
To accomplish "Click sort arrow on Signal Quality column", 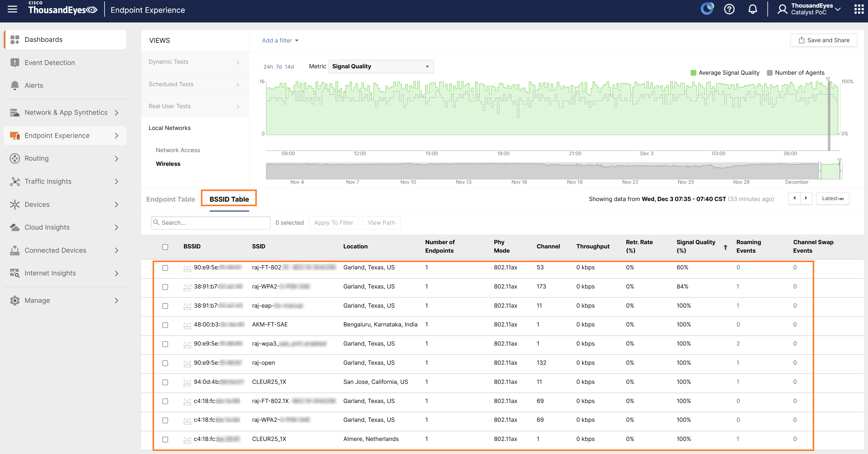I will tap(725, 247).
